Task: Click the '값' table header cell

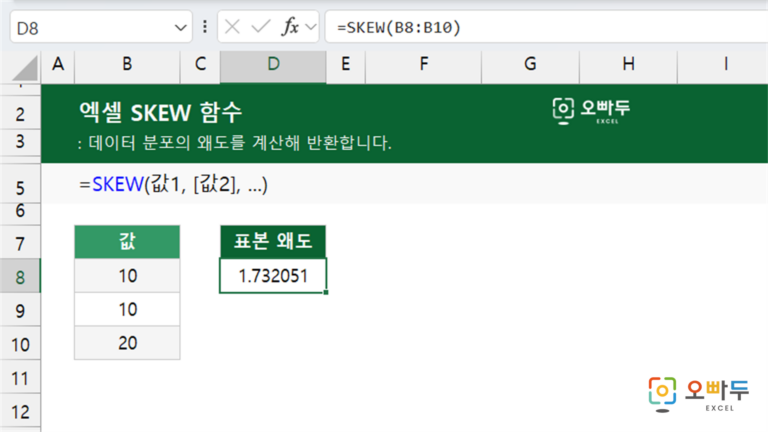Action: 127,241
